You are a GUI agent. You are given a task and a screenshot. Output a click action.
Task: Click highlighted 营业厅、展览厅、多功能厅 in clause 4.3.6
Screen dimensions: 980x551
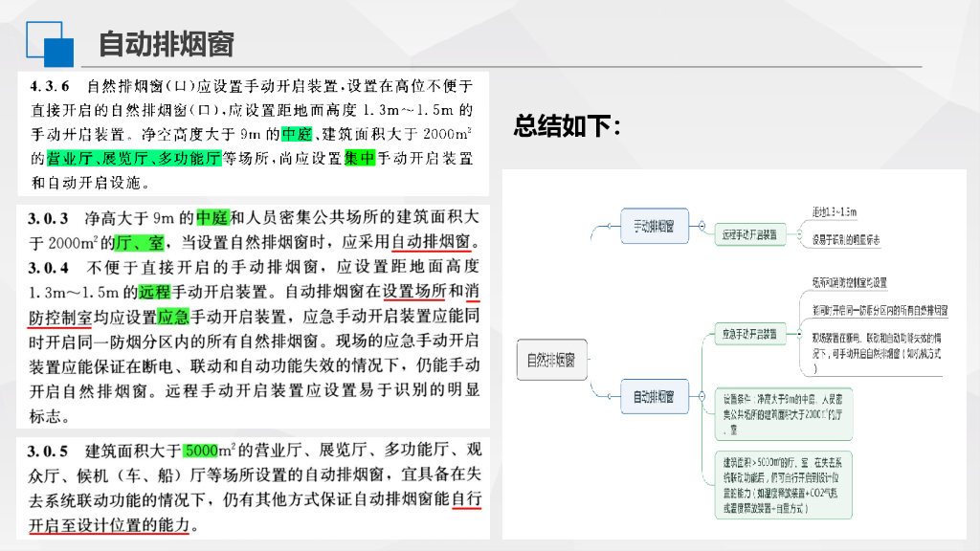tap(134, 159)
